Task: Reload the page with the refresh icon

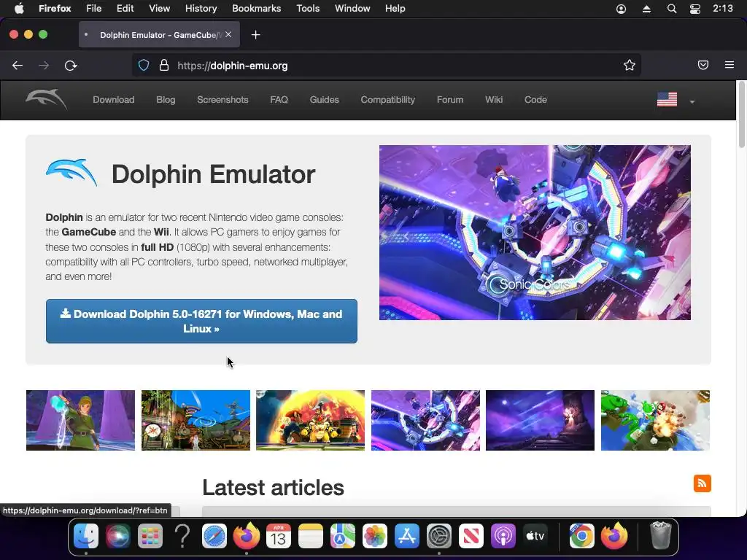Action: (x=71, y=66)
